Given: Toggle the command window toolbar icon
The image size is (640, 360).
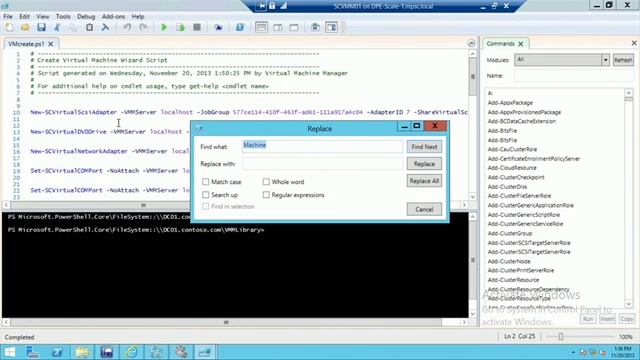Looking at the screenshot, I should point(315,27).
